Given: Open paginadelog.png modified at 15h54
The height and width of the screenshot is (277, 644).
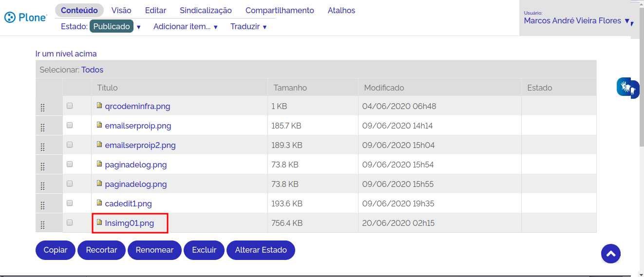Looking at the screenshot, I should (136, 165).
